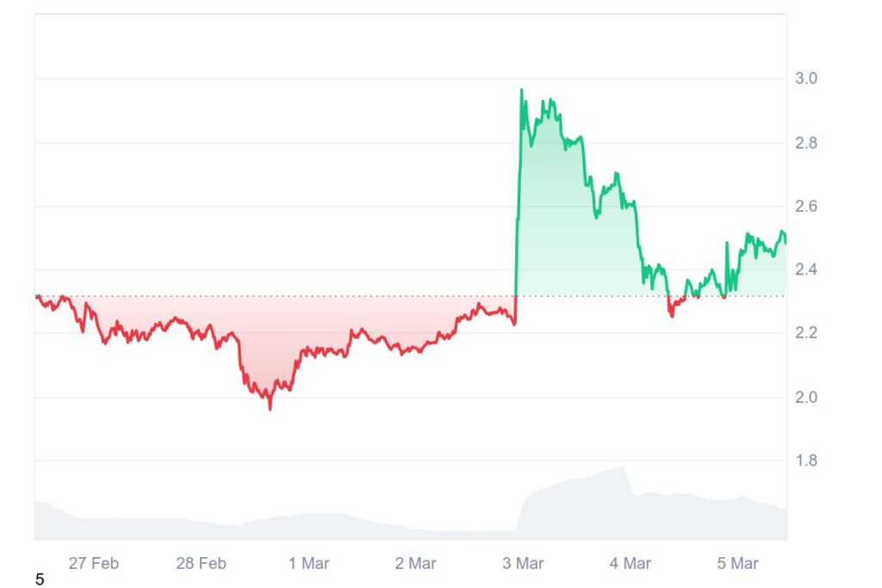Click the 5 Mar date label
Viewport: 882px width, 588px height.
(x=737, y=564)
